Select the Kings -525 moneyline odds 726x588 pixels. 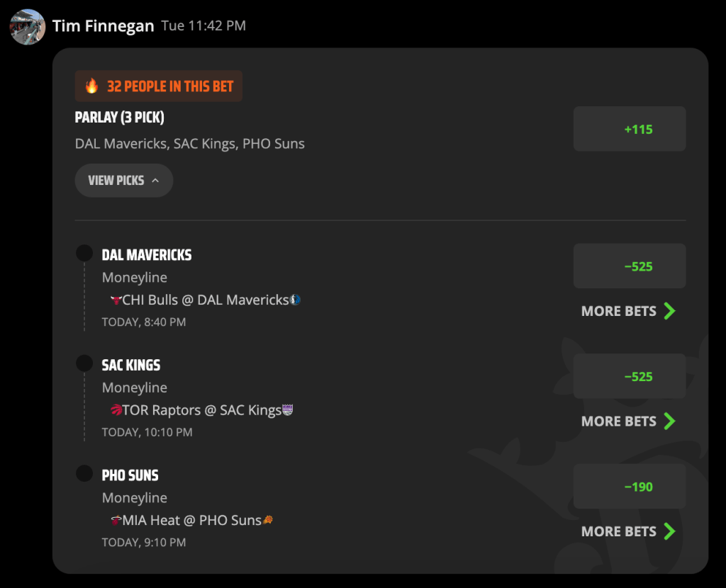tap(630, 376)
